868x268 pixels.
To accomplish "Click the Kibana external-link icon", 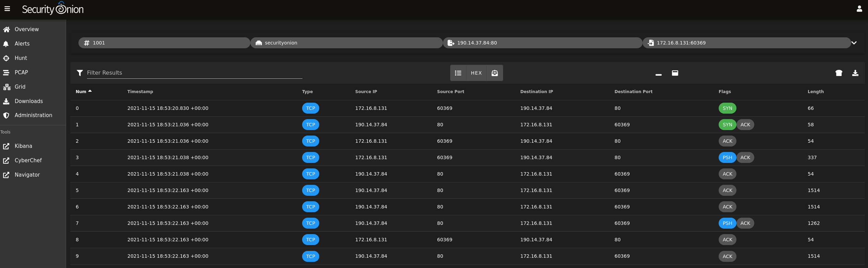I will (6, 146).
